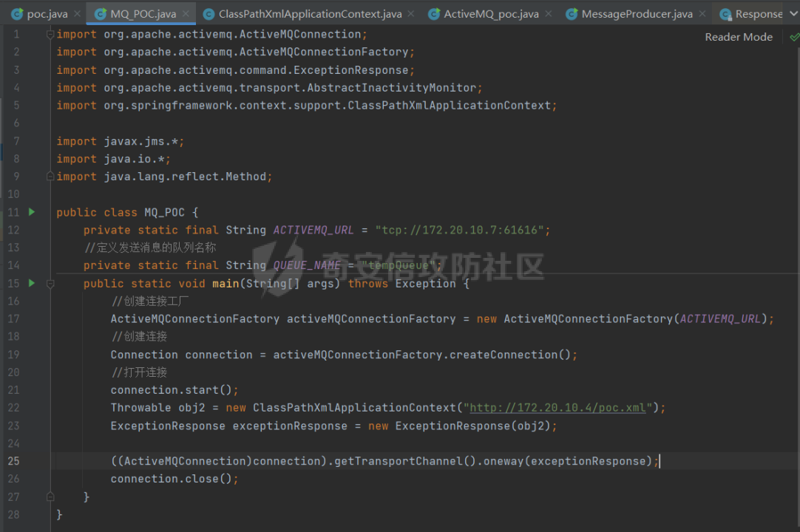800x532 pixels.
Task: Click the ClassPathXmlApplicationContext.java tab's file icon
Action: tap(209, 14)
